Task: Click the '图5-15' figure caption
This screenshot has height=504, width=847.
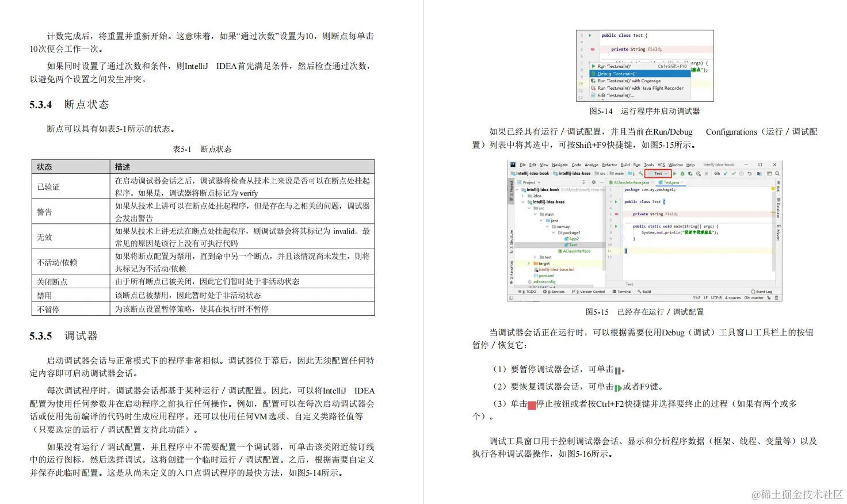Action: click(644, 312)
